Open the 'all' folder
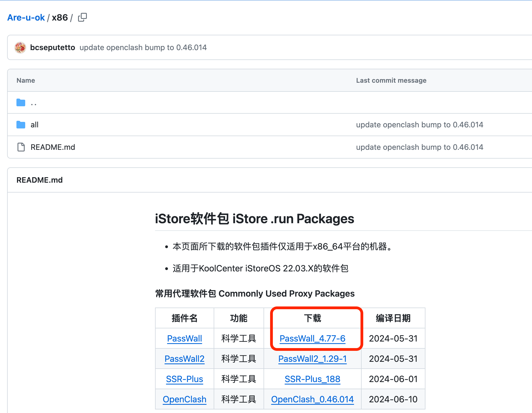Viewport: 532px width, 413px height. pos(35,125)
